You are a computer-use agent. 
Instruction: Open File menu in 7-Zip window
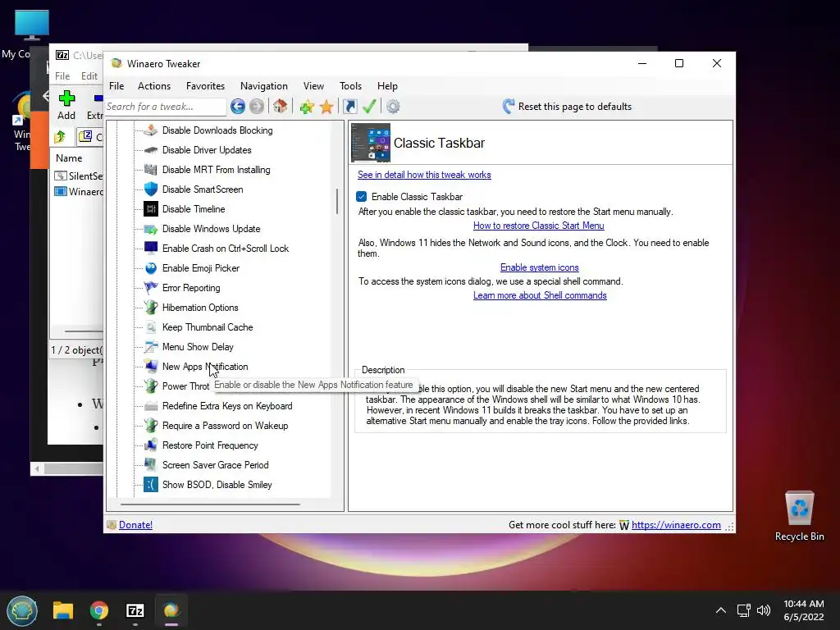point(62,76)
